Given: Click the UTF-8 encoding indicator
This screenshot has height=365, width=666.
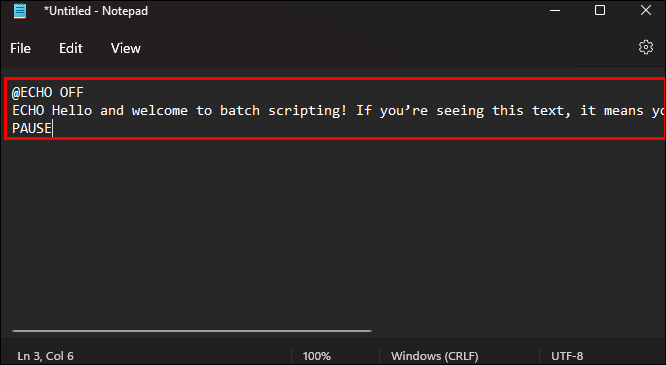Looking at the screenshot, I should click(x=567, y=356).
